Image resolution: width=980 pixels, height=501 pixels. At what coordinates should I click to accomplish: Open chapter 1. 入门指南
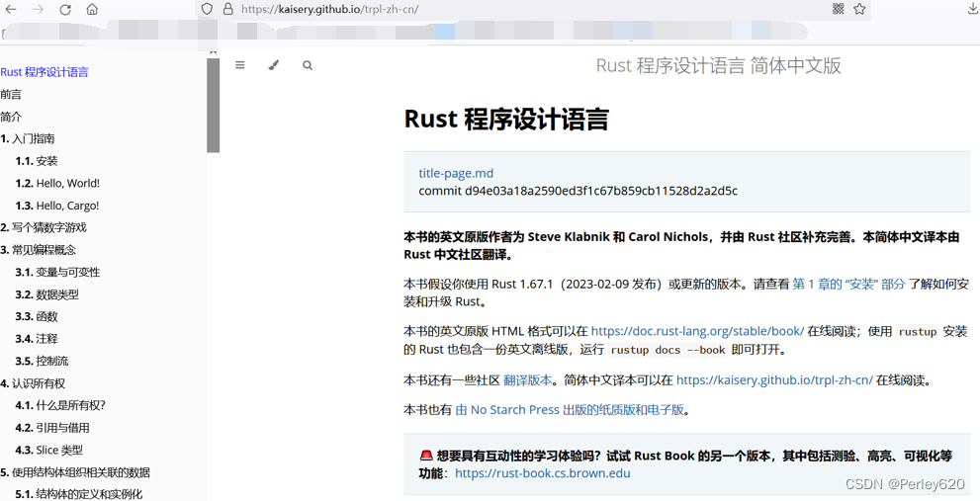pos(28,138)
